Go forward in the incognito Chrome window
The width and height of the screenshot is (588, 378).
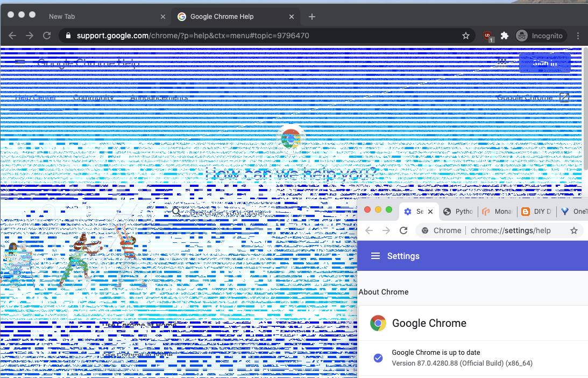point(30,36)
